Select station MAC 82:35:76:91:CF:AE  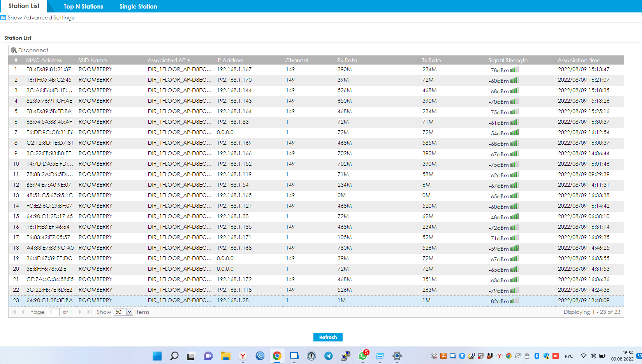(316, 101)
